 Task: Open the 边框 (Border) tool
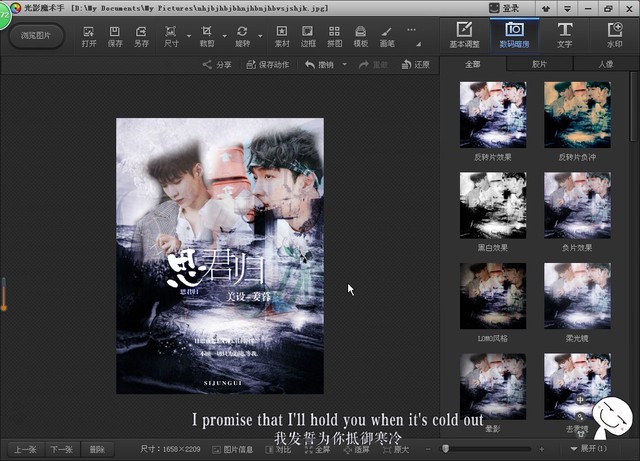click(308, 36)
